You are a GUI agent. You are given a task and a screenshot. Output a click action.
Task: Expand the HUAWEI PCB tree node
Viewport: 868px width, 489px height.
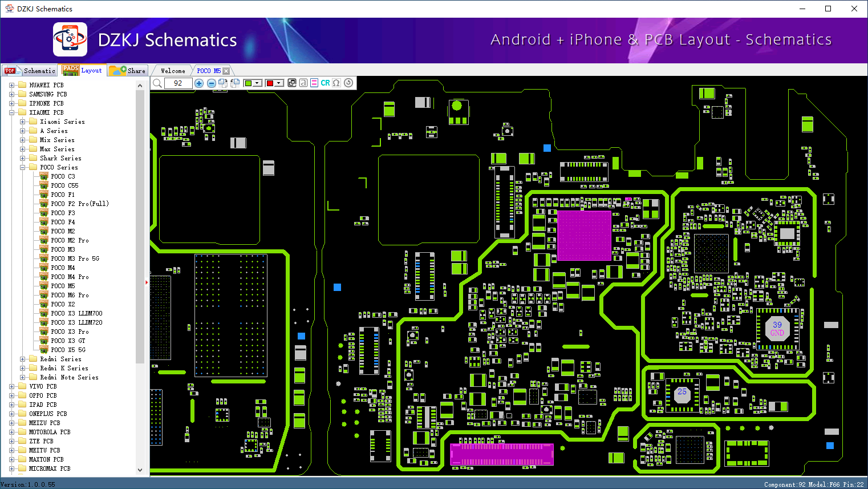coord(11,85)
